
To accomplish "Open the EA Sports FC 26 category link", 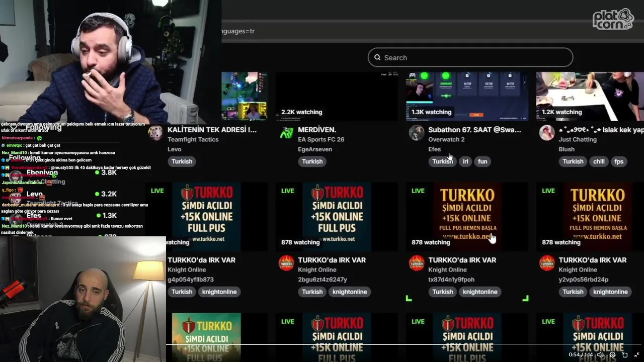I will [321, 139].
